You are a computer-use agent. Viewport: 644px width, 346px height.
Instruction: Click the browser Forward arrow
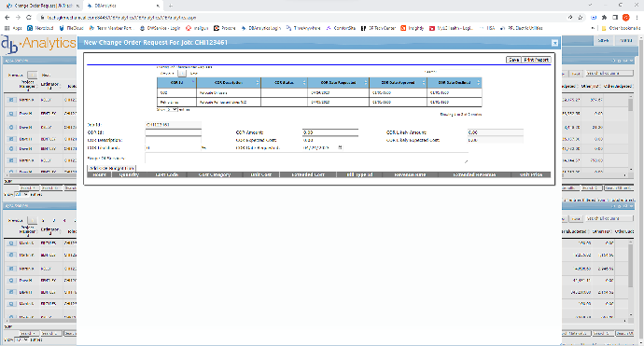pyautogui.click(x=18, y=18)
